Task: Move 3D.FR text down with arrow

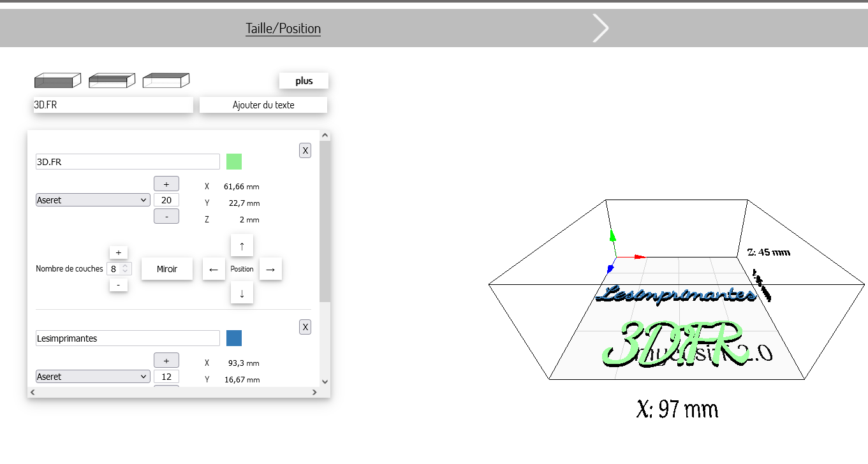Action: tap(242, 293)
